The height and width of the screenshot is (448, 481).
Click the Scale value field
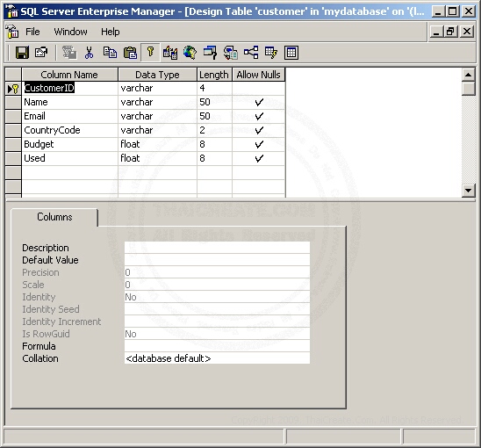(217, 285)
